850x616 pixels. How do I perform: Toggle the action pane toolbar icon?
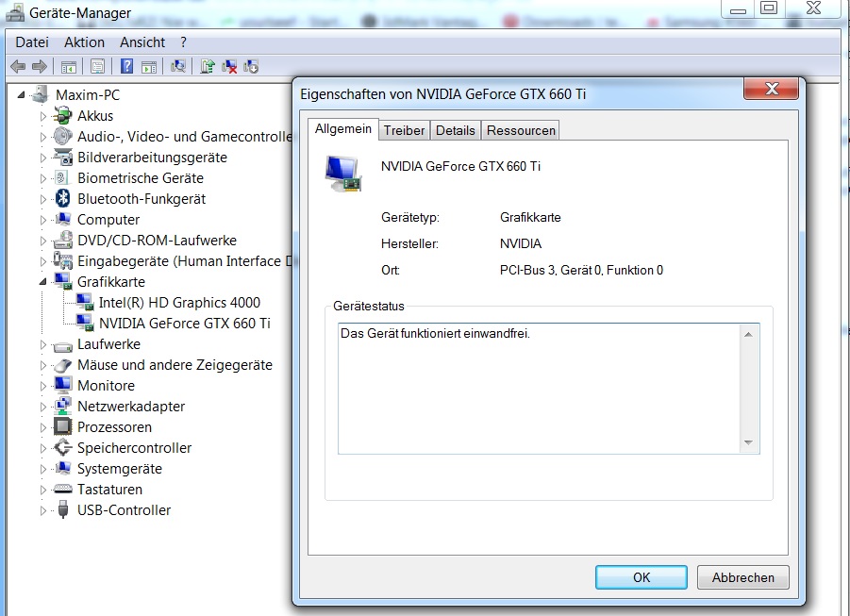pos(148,67)
